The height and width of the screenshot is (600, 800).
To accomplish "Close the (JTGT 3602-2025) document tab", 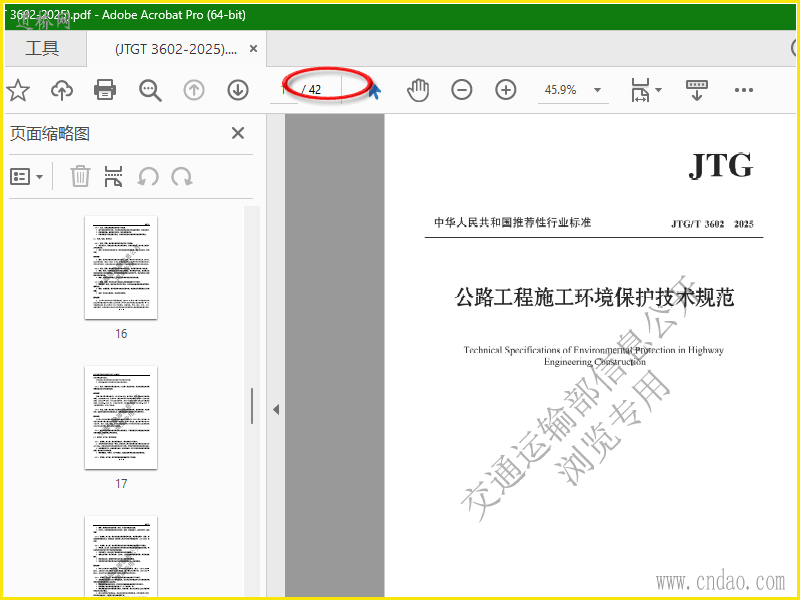I will (253, 48).
